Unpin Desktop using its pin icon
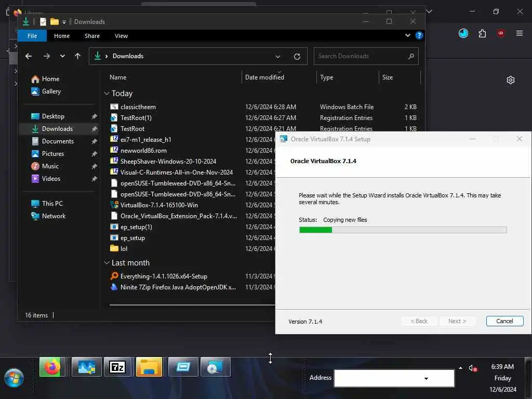The image size is (532, 399). coord(94,116)
